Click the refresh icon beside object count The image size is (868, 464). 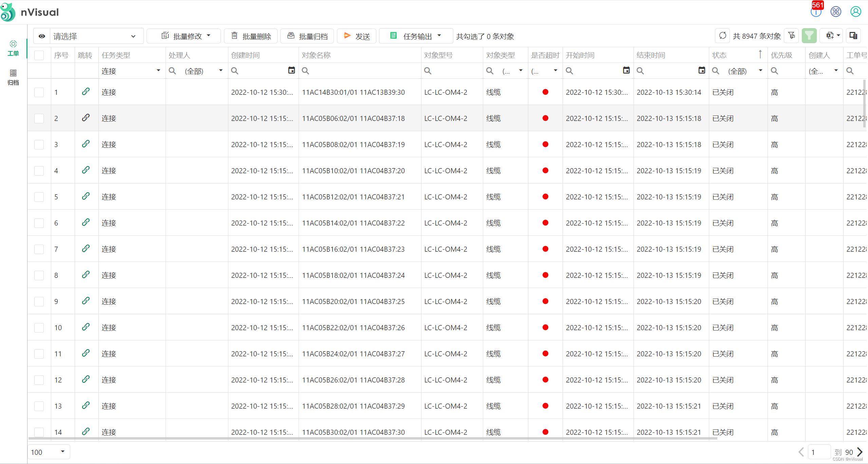(722, 36)
